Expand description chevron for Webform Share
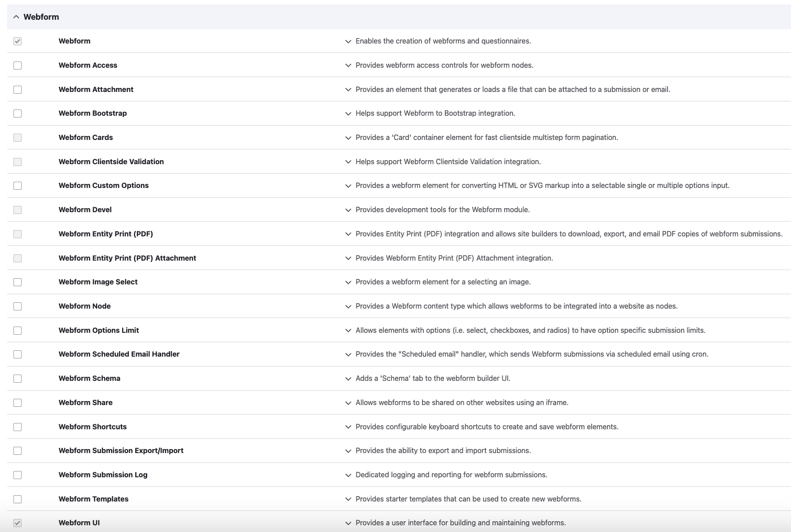Viewport: 791px width, 532px height. (348, 403)
